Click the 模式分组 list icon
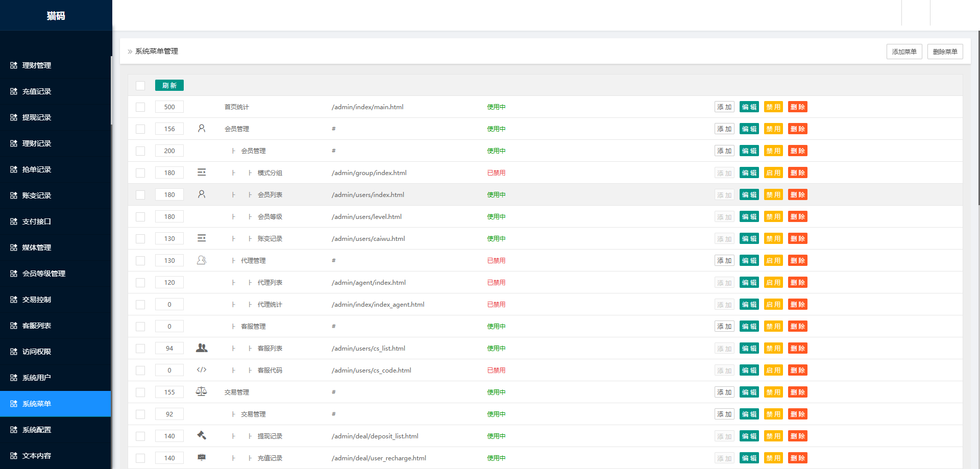 click(x=202, y=172)
